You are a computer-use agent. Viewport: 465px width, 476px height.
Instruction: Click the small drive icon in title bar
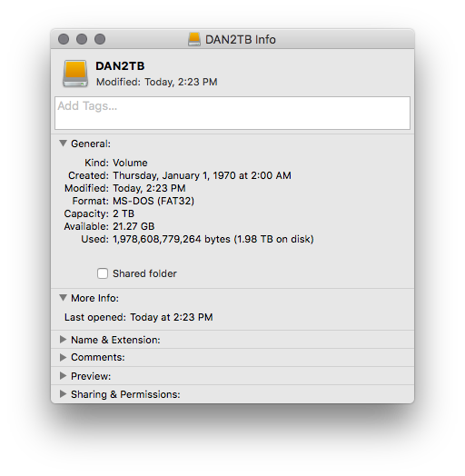pos(194,39)
